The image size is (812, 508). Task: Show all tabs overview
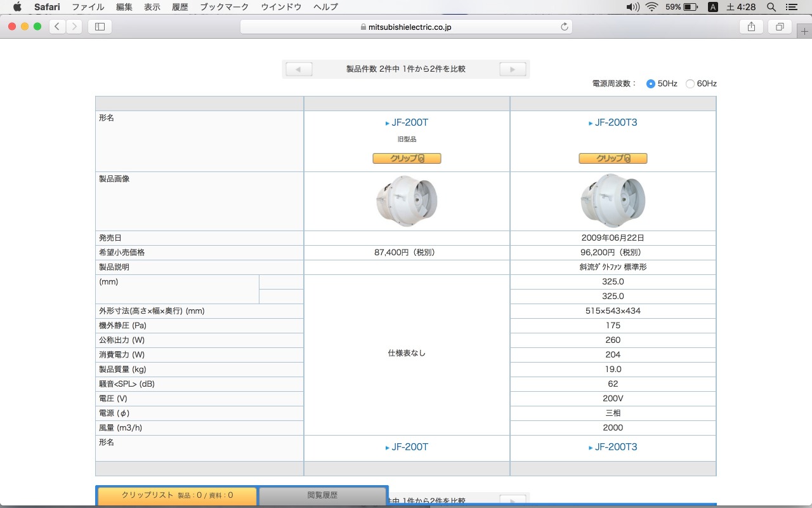[x=780, y=27]
